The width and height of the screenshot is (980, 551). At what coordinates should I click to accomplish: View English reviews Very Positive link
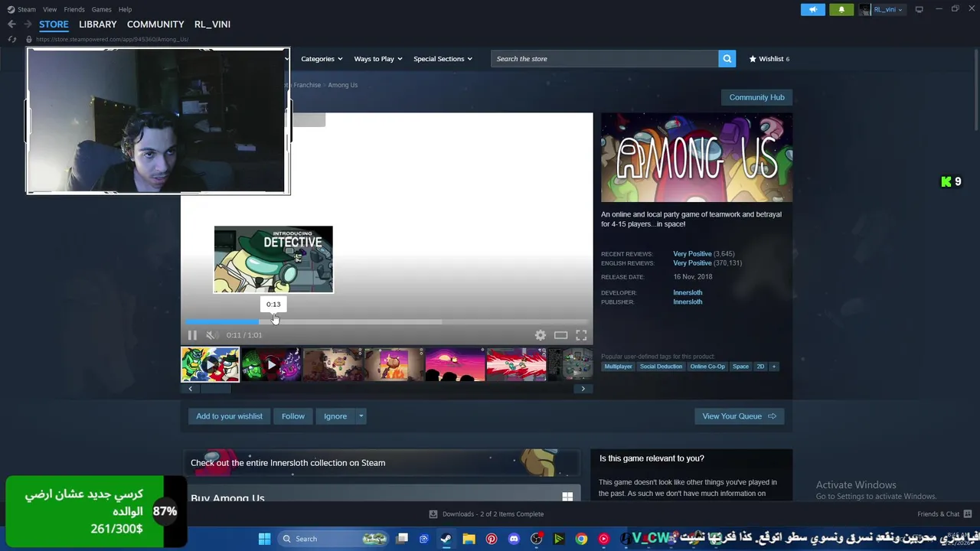692,263
